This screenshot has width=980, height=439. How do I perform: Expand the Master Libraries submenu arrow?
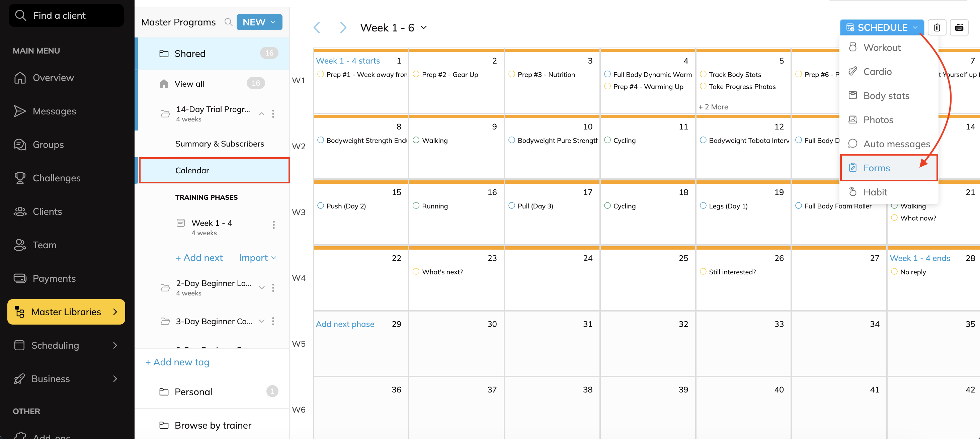(115, 312)
